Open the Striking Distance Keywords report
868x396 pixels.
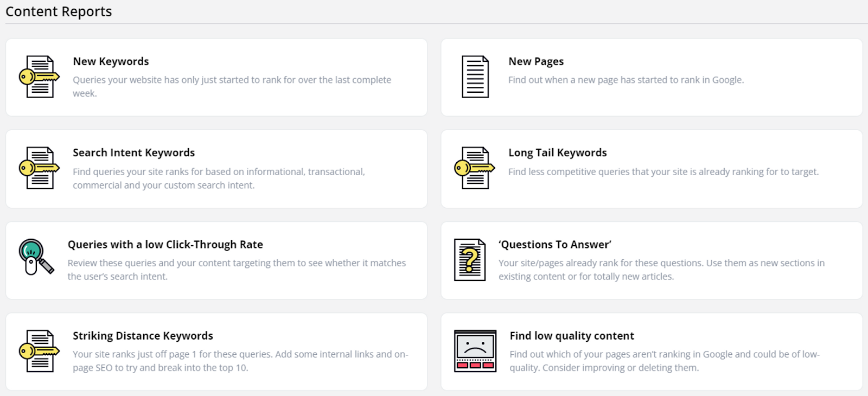pyautogui.click(x=143, y=336)
